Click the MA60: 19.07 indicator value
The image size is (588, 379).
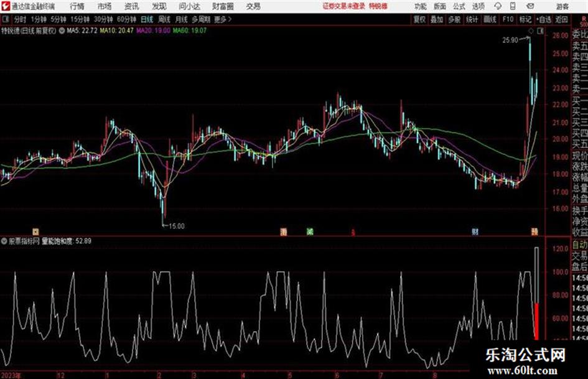tap(189, 30)
